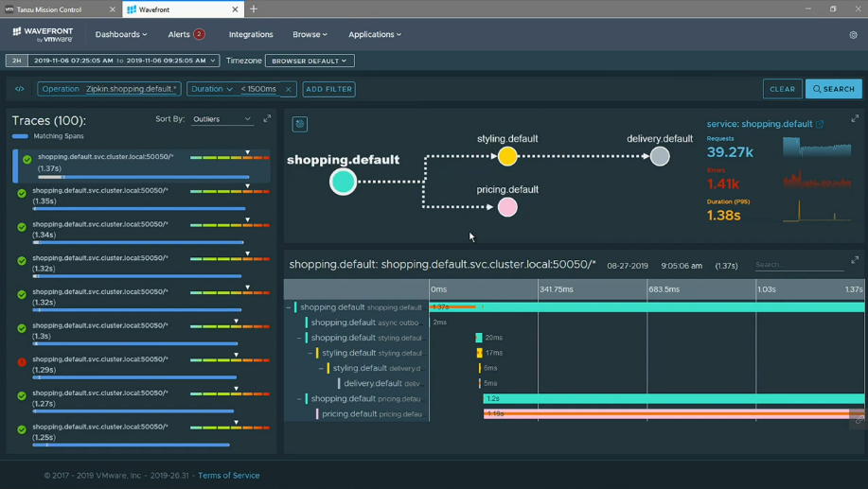Click the Duration P95 sparkline chart

click(x=817, y=211)
